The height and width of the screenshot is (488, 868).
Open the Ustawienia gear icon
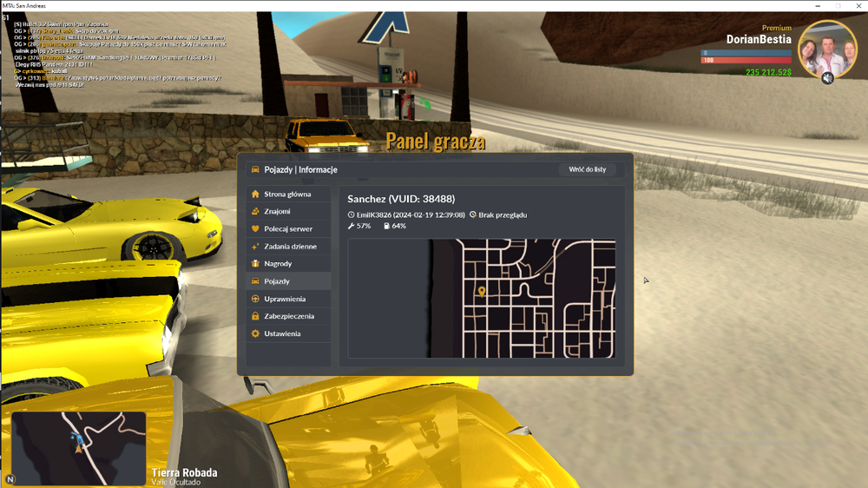(x=255, y=333)
